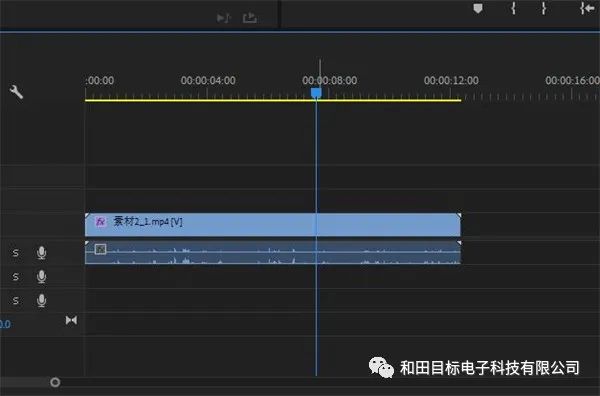Screen dimensions: 600x396
Task: Click the fx badge on the audio clip
Action: pos(100,249)
